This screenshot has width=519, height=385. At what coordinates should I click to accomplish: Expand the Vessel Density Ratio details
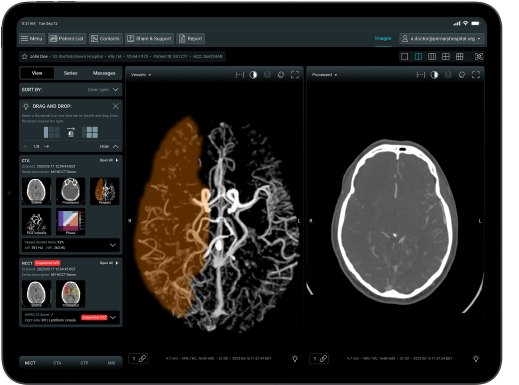pyautogui.click(x=113, y=245)
